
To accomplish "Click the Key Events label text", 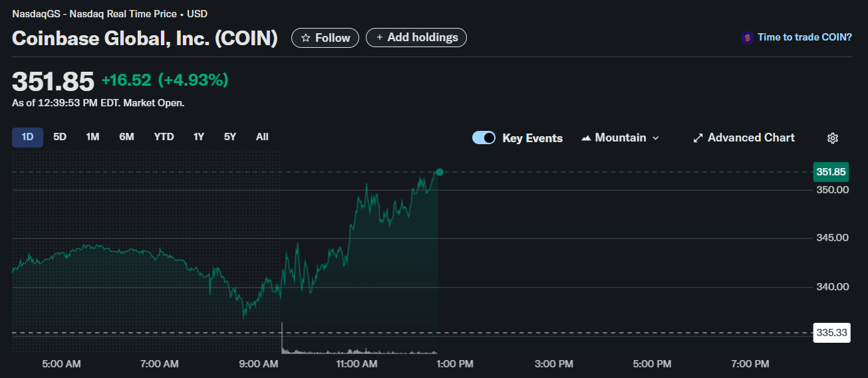I will [533, 138].
